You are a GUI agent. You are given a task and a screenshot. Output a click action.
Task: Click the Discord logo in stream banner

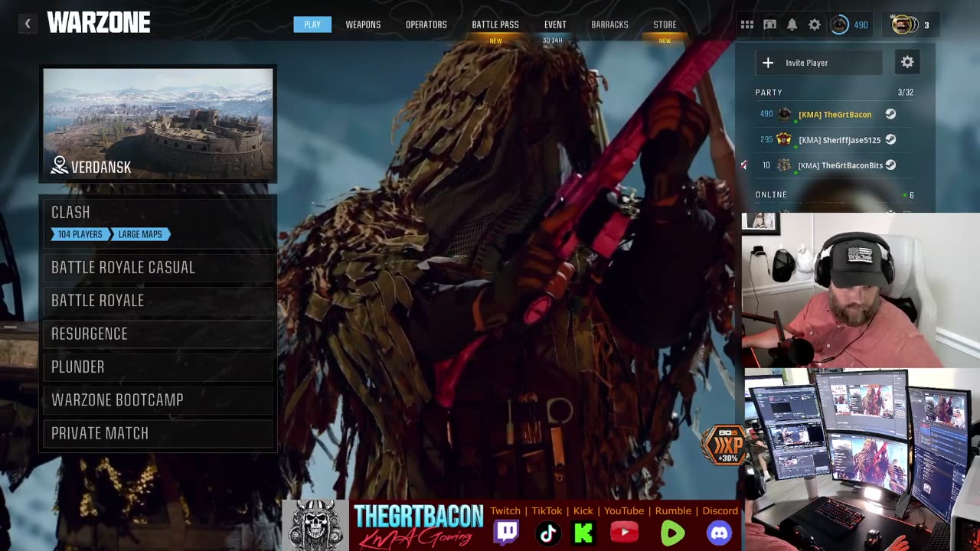(720, 533)
